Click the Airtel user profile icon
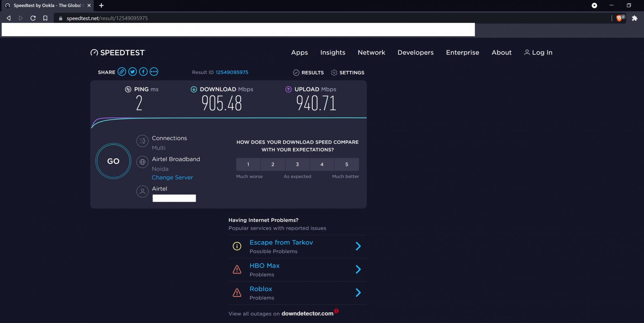This screenshot has width=644, height=323. tap(142, 191)
